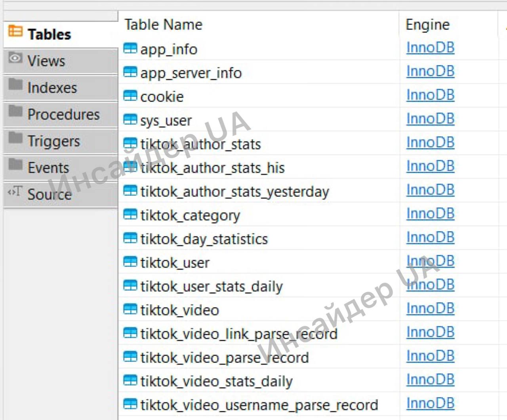Click the table icon next to cookie
This screenshot has width=507, height=420.
pos(130,96)
